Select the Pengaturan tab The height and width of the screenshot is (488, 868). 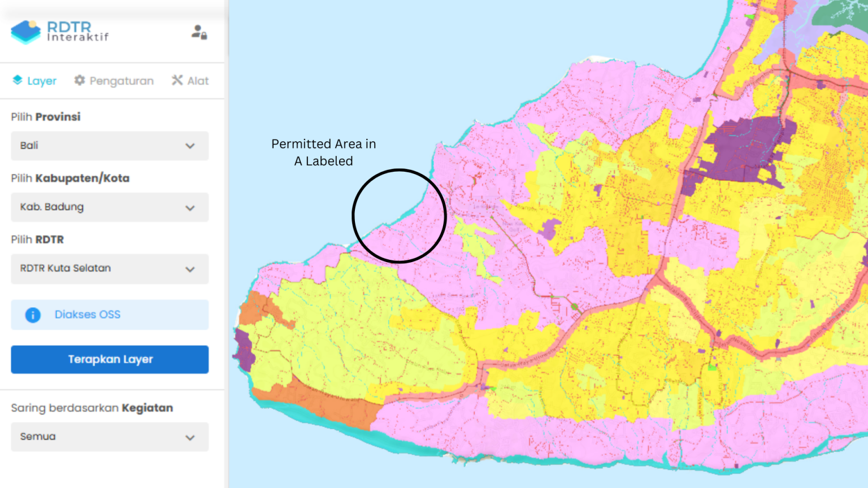pyautogui.click(x=114, y=80)
